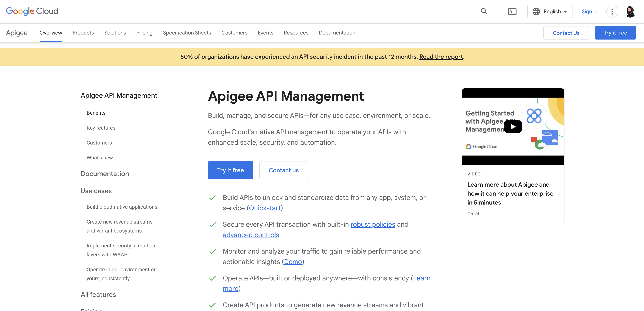Open the Cloud Shell terminal icon
Viewport: 644px width, 311px height.
click(512, 12)
